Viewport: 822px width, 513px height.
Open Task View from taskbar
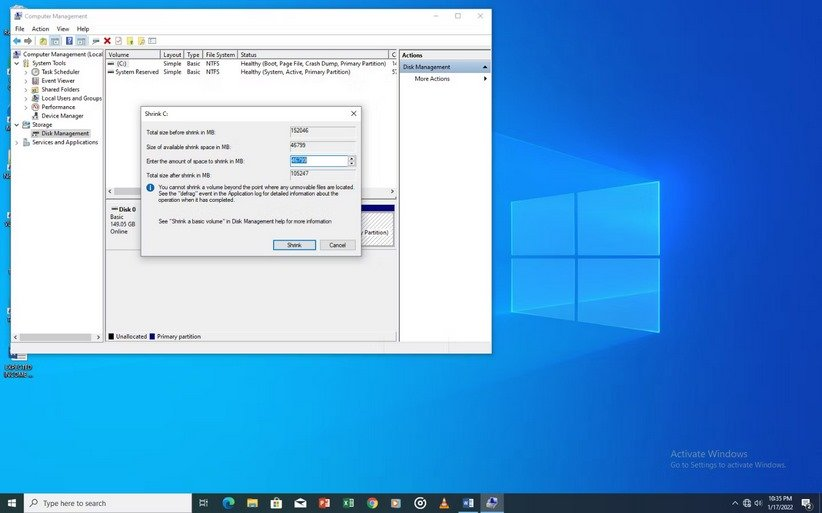pos(203,503)
